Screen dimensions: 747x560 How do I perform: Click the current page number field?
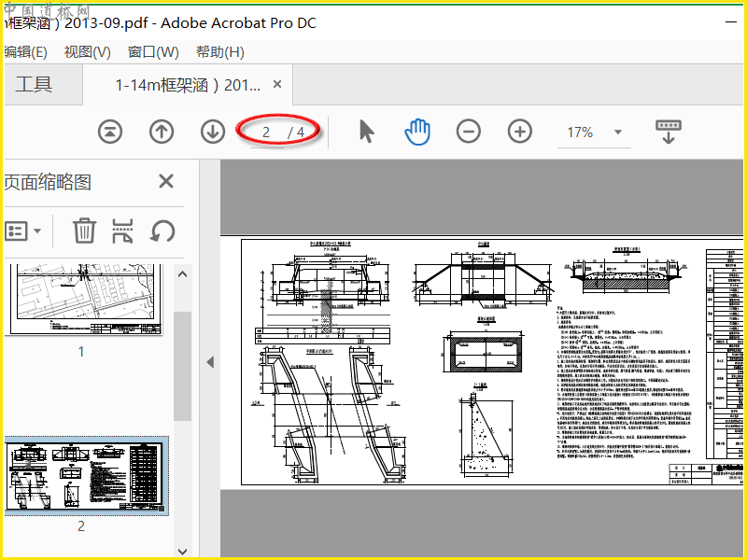click(266, 132)
